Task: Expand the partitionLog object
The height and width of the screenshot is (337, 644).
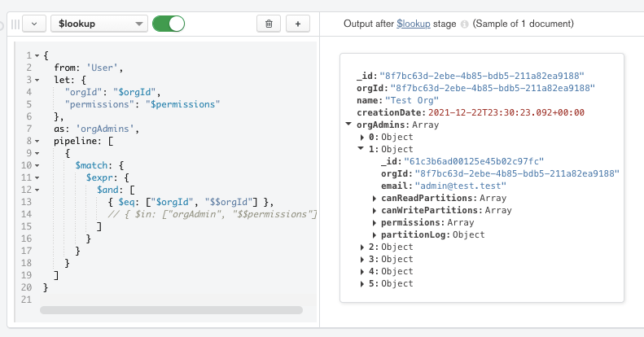Action: point(375,234)
